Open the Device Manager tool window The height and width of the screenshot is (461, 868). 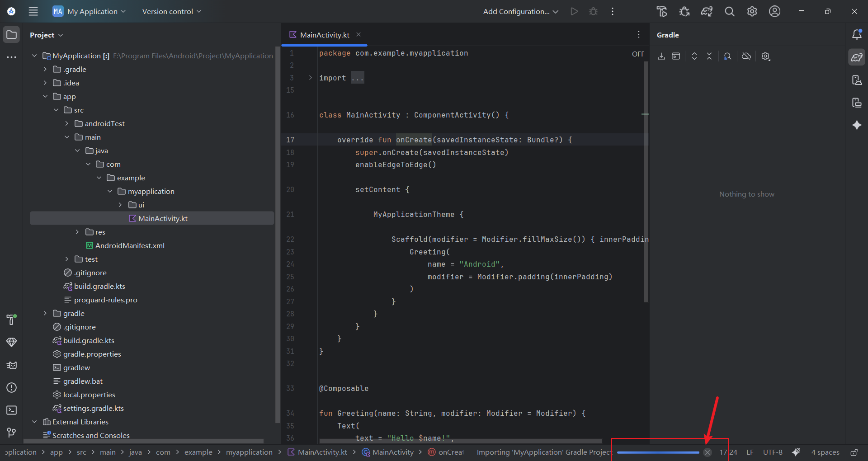tap(857, 80)
